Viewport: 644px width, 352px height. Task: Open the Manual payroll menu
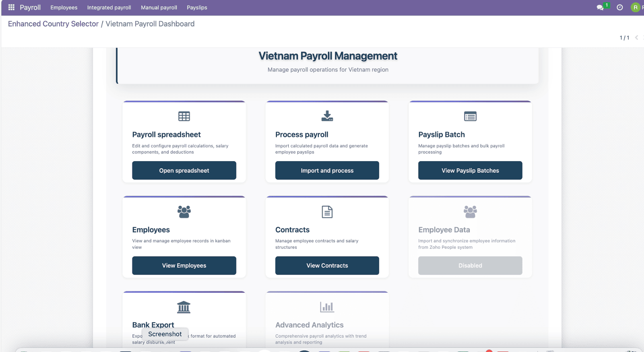(159, 8)
